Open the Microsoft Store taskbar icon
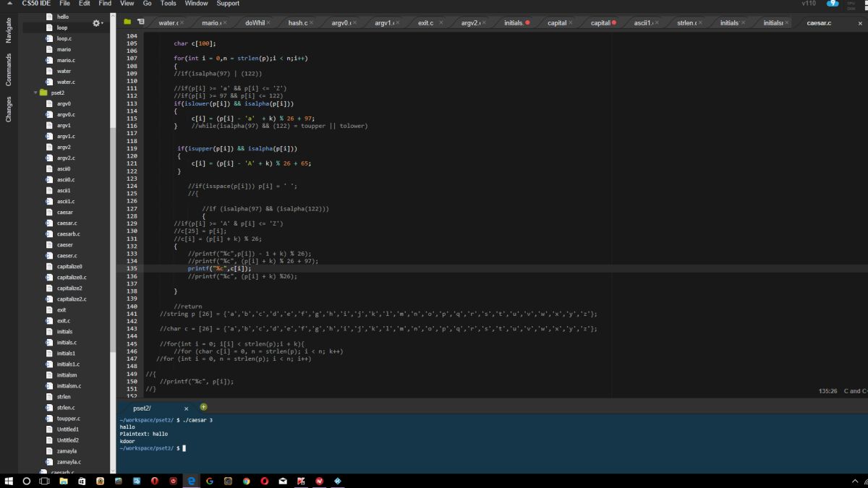 click(x=82, y=481)
